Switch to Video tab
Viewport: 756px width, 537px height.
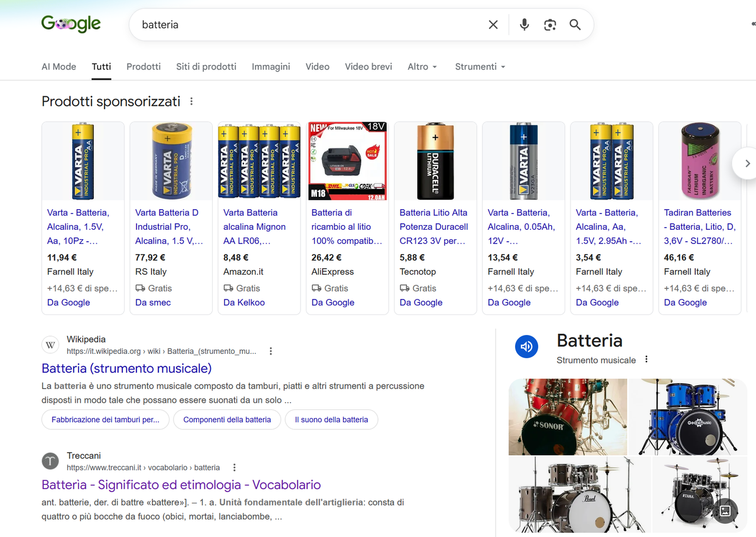317,67
